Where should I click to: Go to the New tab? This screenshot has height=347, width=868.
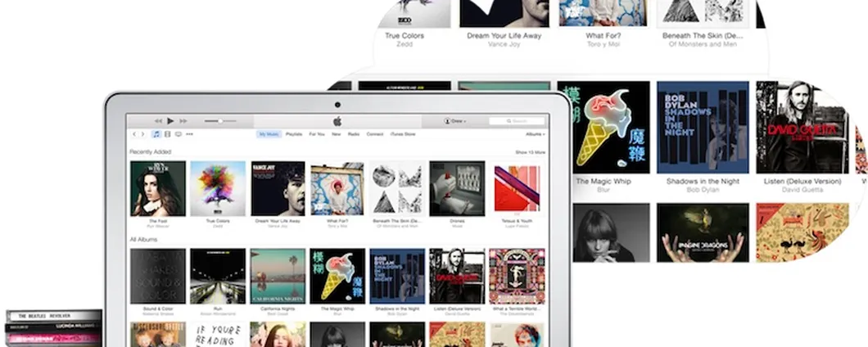click(x=337, y=134)
